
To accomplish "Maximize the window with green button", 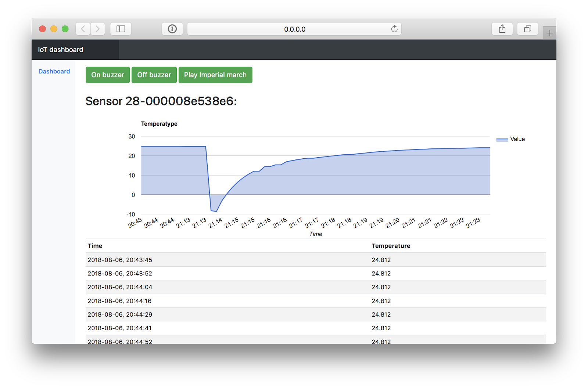I will pos(65,29).
